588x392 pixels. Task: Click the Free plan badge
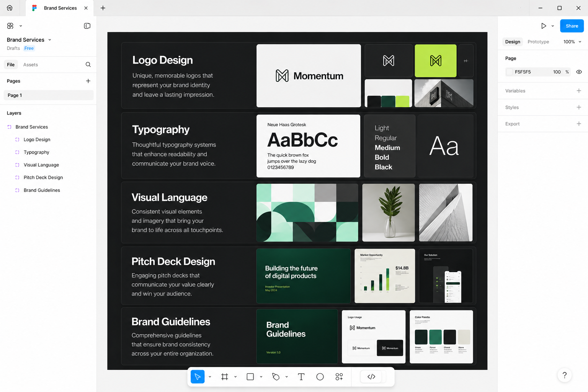point(29,48)
